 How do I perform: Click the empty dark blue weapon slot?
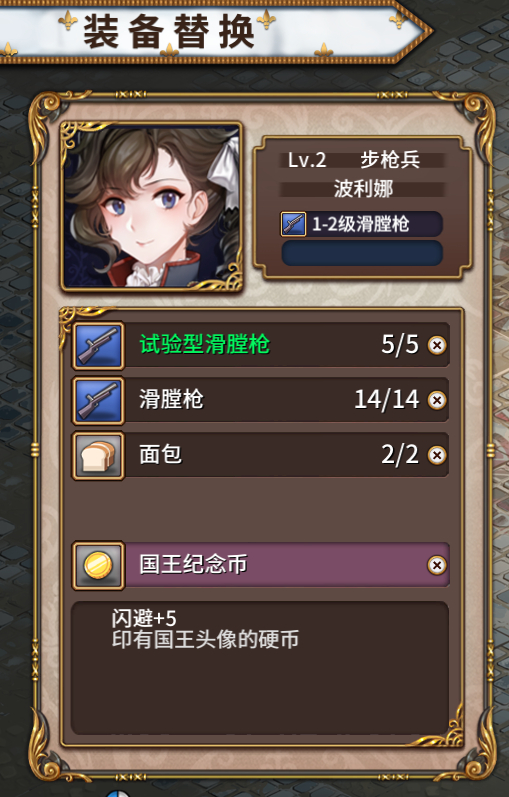pos(362,253)
